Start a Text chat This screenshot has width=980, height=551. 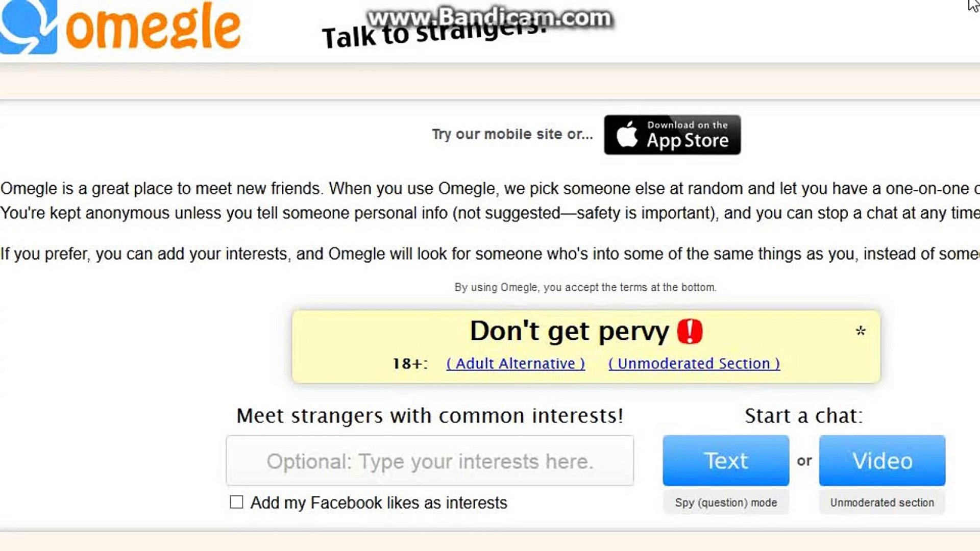click(726, 461)
